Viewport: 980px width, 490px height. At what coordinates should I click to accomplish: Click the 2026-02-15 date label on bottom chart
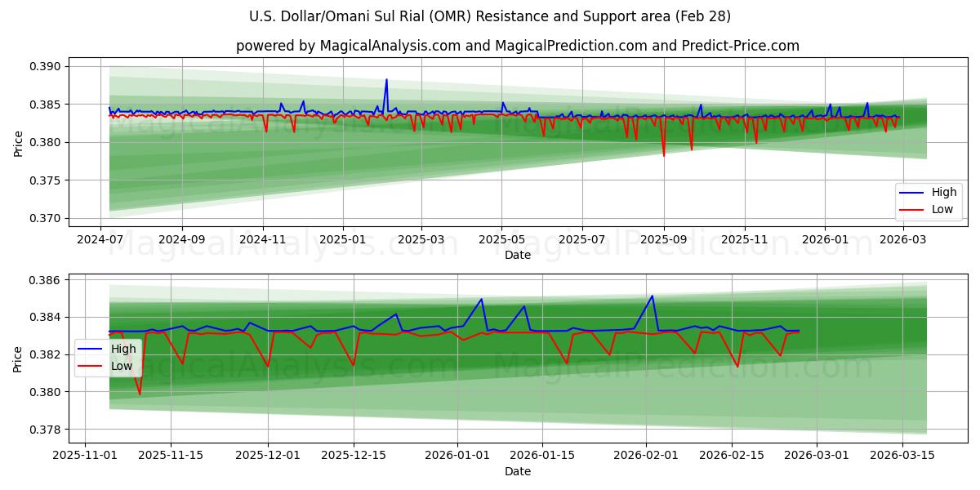731,456
